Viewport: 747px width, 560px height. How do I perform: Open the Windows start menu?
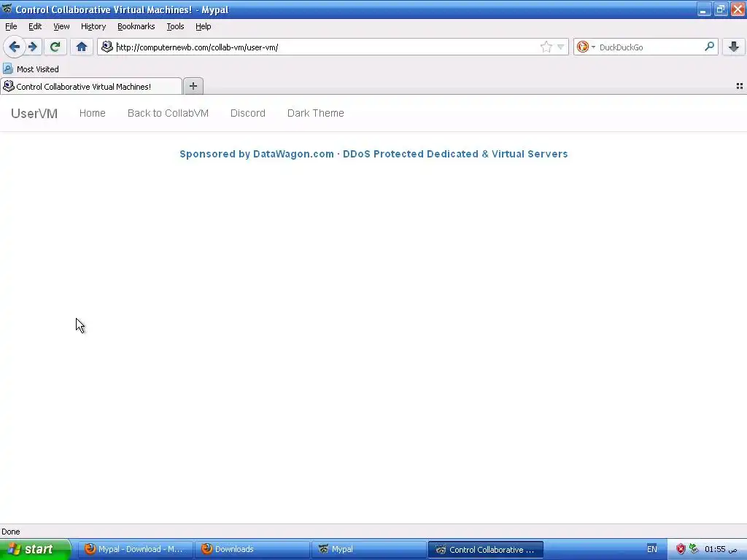tap(35, 549)
